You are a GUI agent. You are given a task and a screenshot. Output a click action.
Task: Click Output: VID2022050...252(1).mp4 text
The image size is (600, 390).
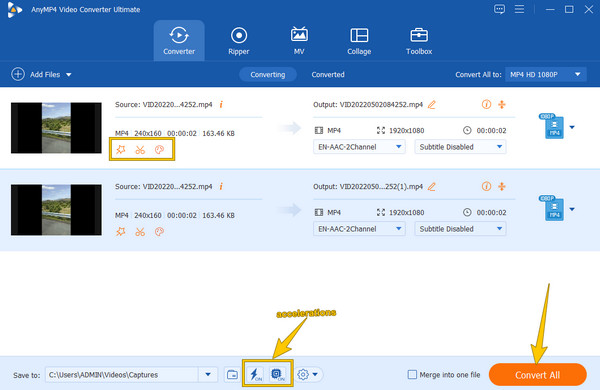pos(368,186)
